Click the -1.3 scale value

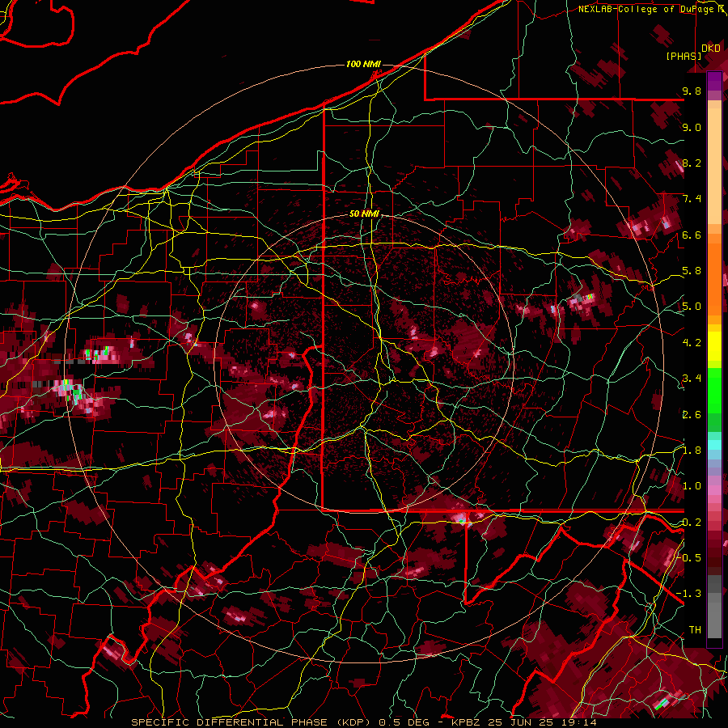pos(689,594)
